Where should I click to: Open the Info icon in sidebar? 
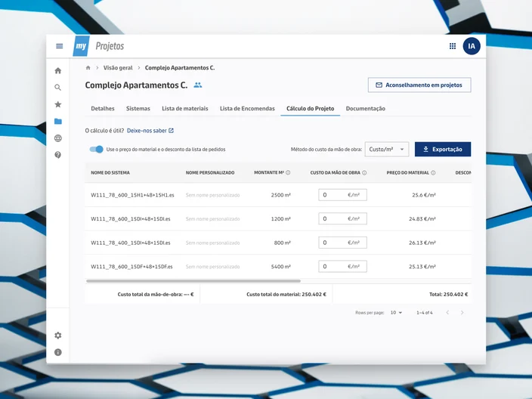(x=58, y=352)
